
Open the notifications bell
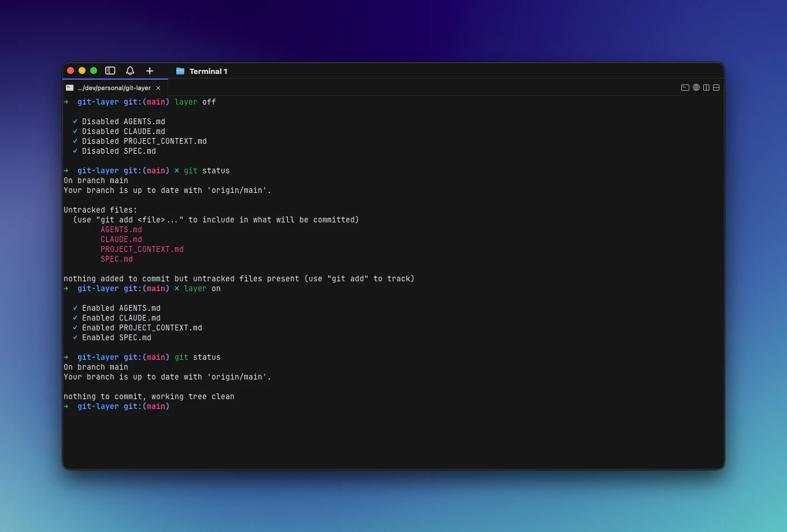coord(130,70)
